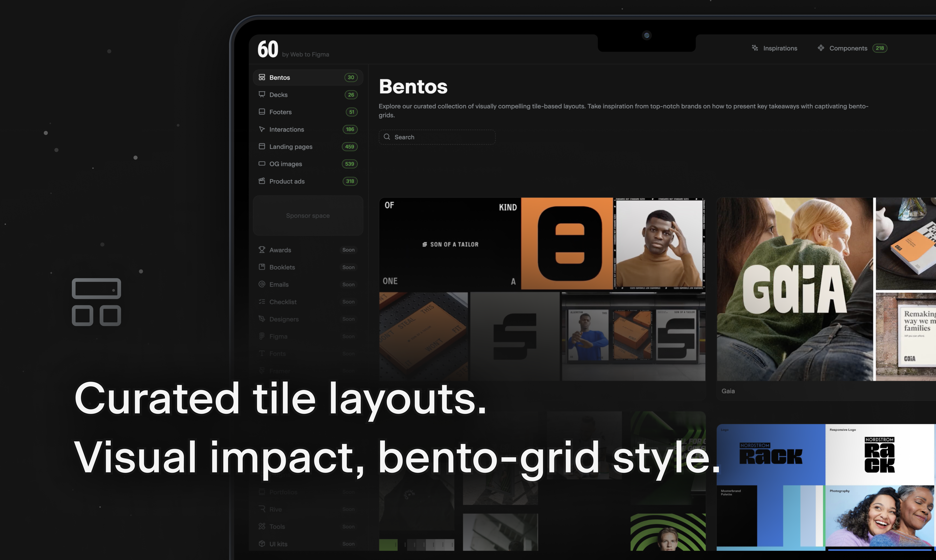
Task: Open the Interactions category
Action: (x=308, y=129)
